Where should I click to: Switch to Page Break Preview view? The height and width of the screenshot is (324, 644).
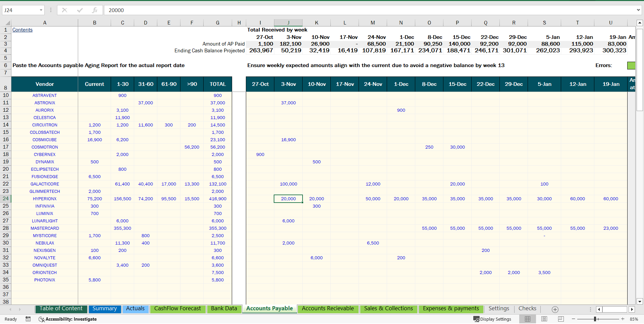pyautogui.click(x=561, y=319)
